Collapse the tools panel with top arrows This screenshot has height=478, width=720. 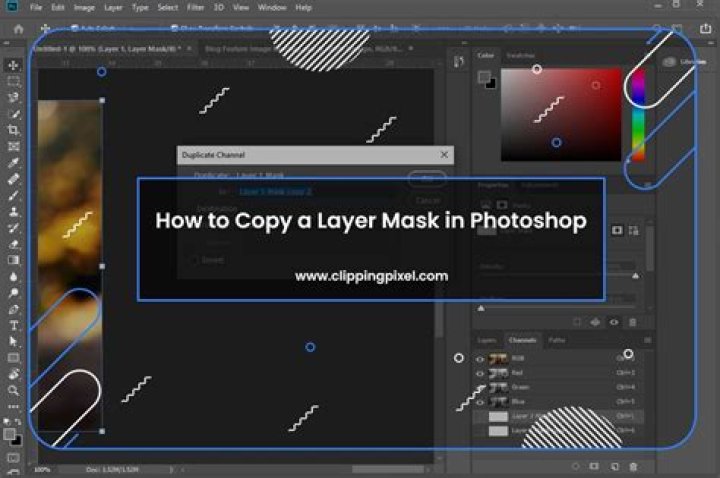6,43
